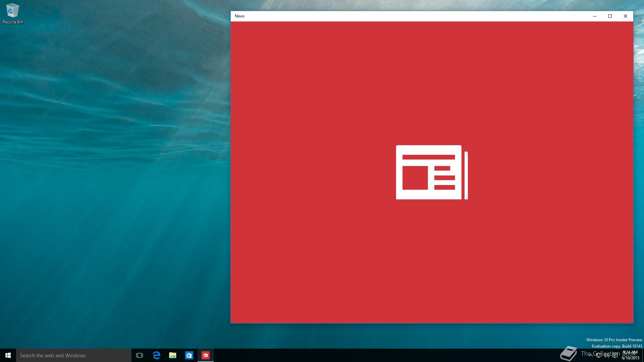Open the volume control tray icon
The image size is (644, 362).
(606, 355)
